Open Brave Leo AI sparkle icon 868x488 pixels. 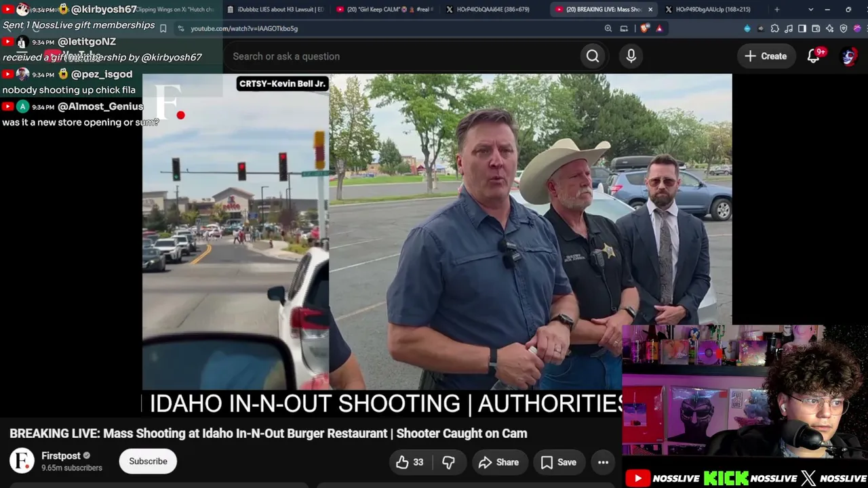coord(829,28)
